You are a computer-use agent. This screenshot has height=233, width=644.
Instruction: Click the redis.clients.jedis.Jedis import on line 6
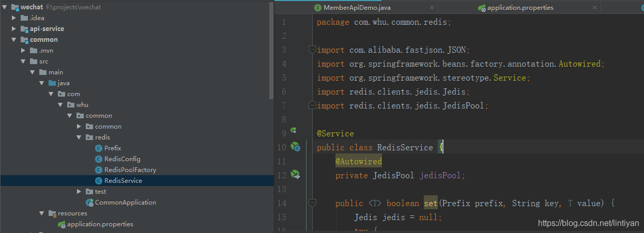393,92
